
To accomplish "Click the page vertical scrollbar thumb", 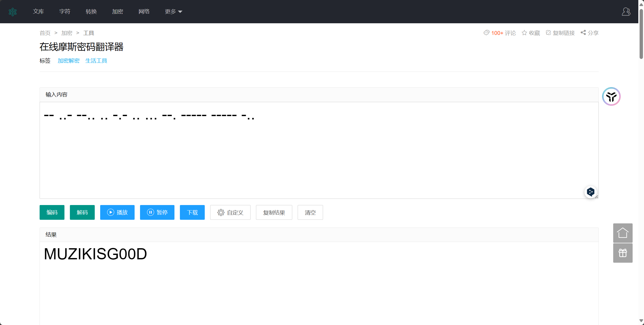I will (641, 34).
